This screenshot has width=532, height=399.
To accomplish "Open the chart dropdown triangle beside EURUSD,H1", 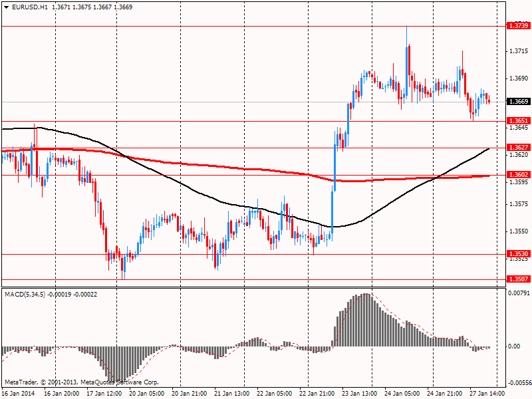I will (x=7, y=7).
